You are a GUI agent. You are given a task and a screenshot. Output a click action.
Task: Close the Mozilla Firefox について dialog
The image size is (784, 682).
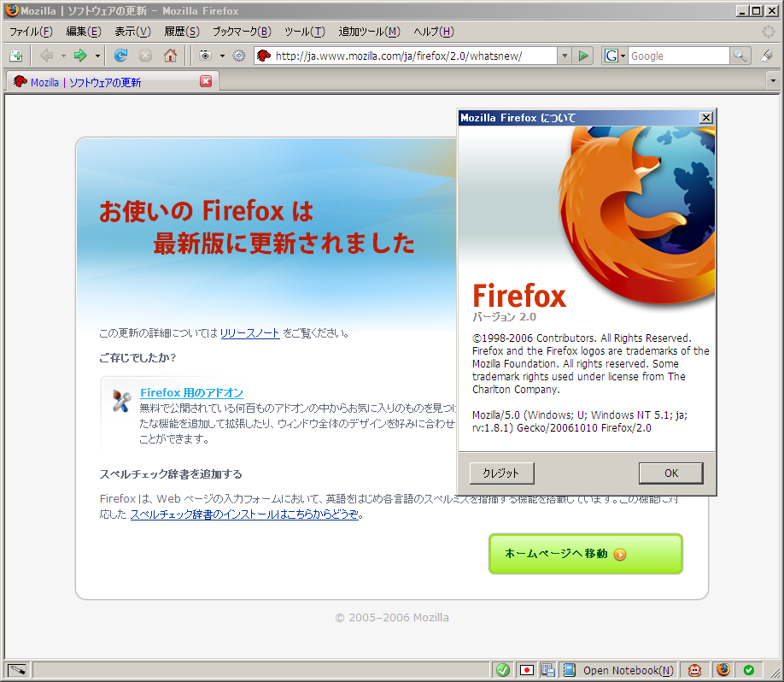tap(706, 118)
